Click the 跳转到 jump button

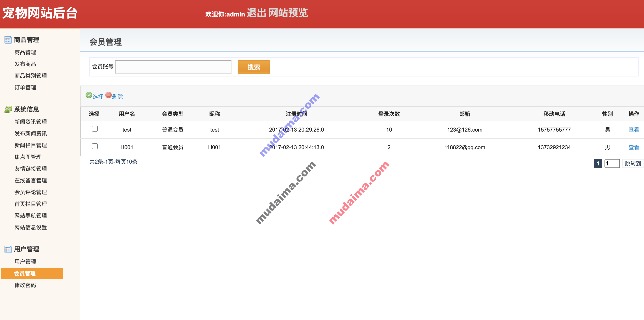pos(633,164)
